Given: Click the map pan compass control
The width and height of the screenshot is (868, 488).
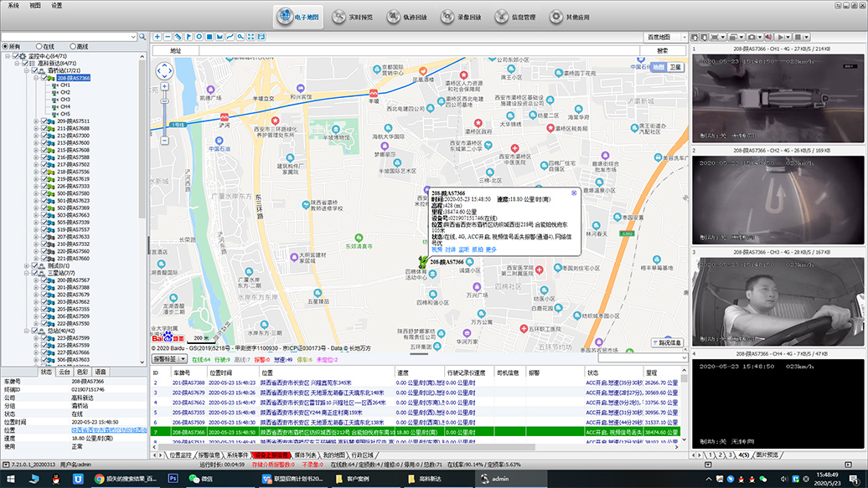Looking at the screenshot, I should [x=164, y=71].
